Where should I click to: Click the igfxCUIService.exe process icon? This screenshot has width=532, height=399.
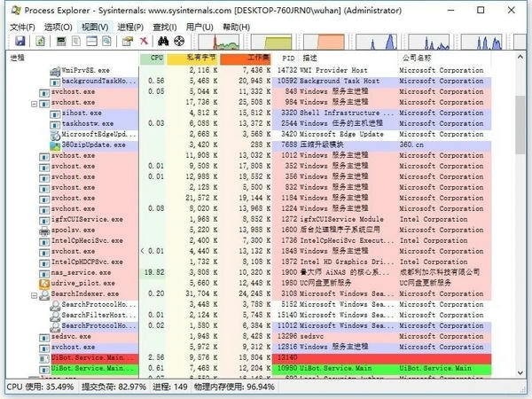coord(44,220)
